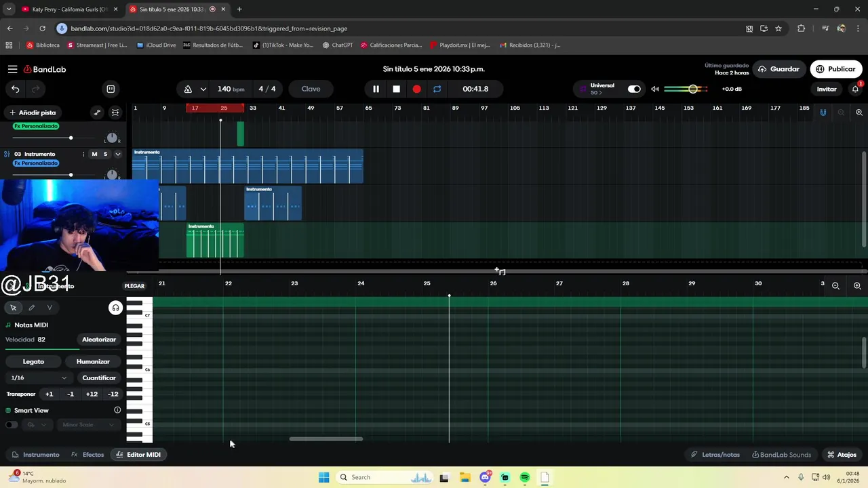868x488 pixels.
Task: Open the automation curve tool
Action: 97,113
